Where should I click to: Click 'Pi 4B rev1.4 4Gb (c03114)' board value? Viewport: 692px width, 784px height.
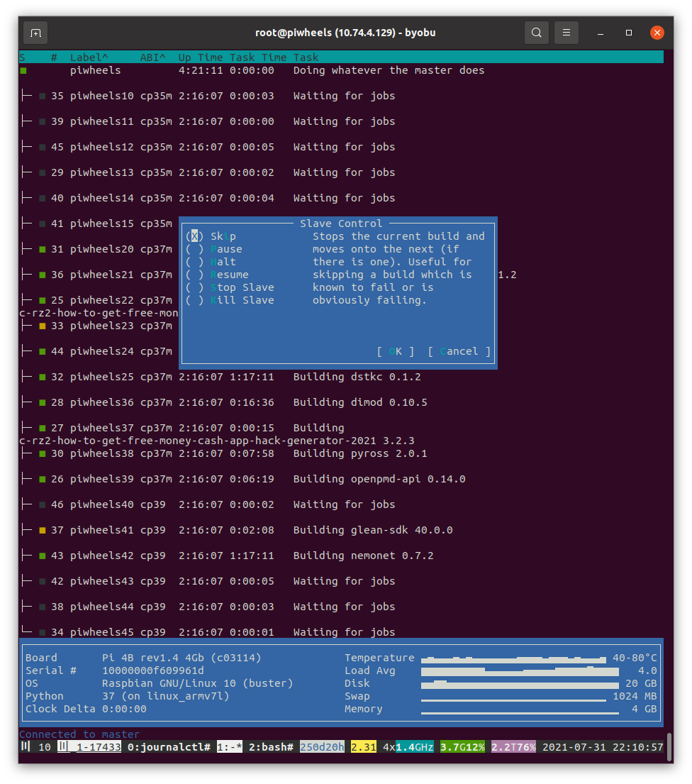[182, 658]
